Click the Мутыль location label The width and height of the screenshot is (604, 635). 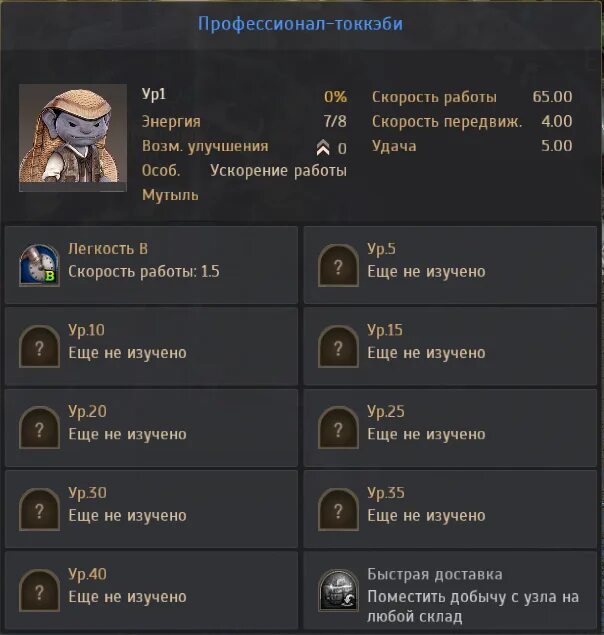click(171, 195)
